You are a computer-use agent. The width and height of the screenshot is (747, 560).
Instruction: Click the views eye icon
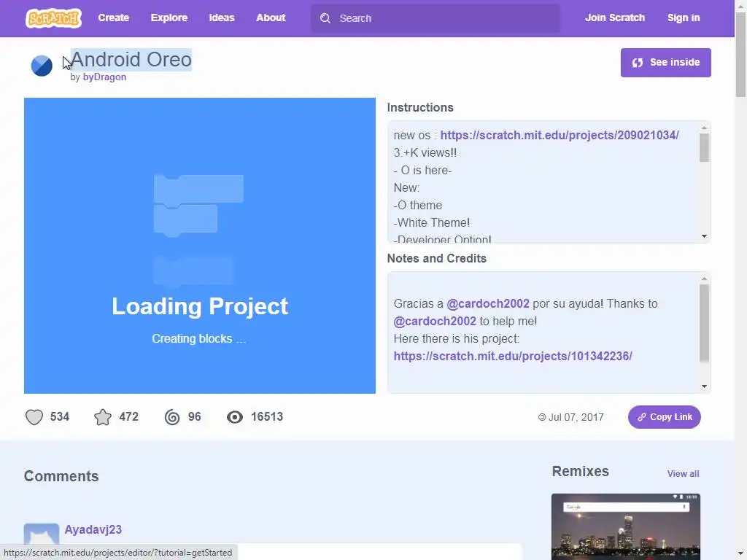pyautogui.click(x=235, y=417)
